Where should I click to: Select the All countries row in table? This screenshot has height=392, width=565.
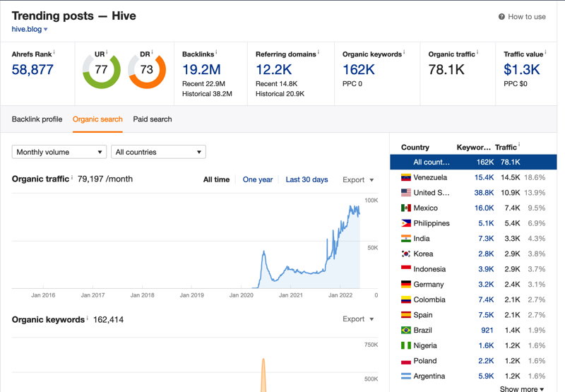(x=473, y=162)
